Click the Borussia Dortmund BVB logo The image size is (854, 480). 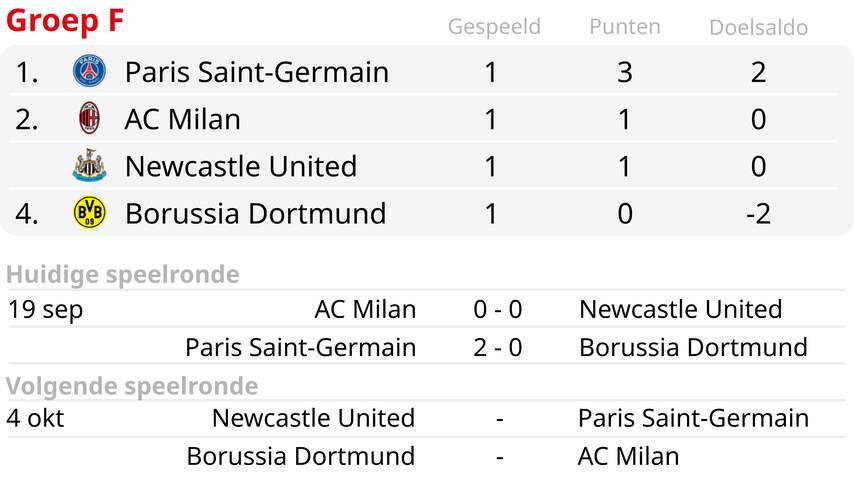coord(89,212)
